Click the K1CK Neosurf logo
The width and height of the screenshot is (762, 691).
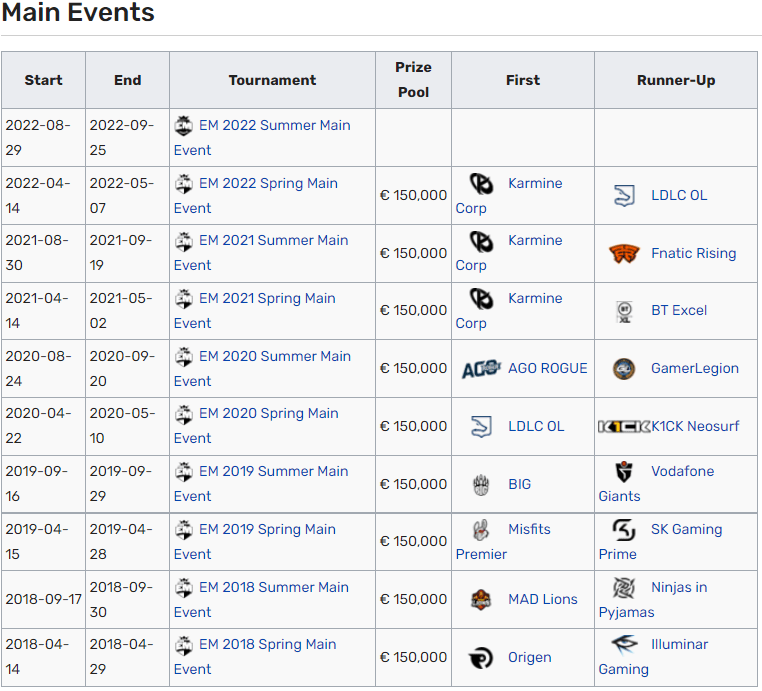[x=624, y=427]
